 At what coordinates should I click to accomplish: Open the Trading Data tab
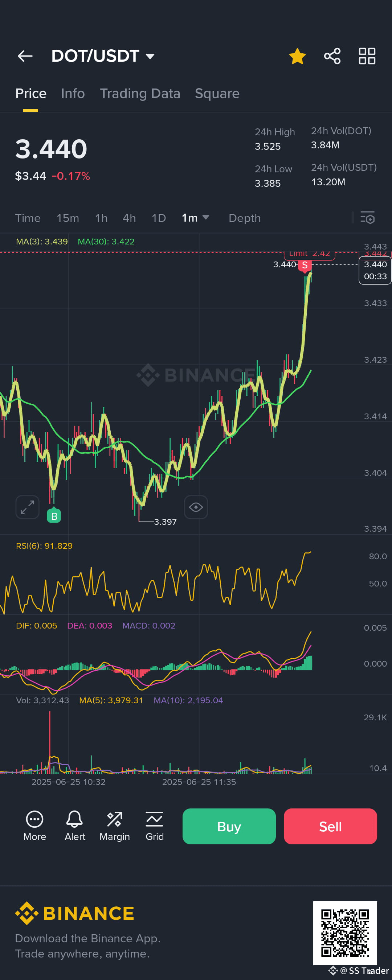(x=140, y=94)
